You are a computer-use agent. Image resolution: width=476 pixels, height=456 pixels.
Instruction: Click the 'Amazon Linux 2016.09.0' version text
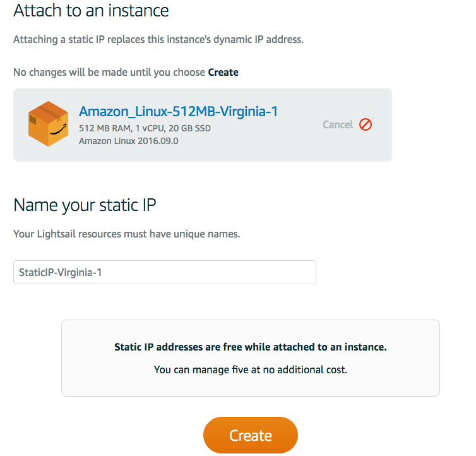tap(128, 141)
